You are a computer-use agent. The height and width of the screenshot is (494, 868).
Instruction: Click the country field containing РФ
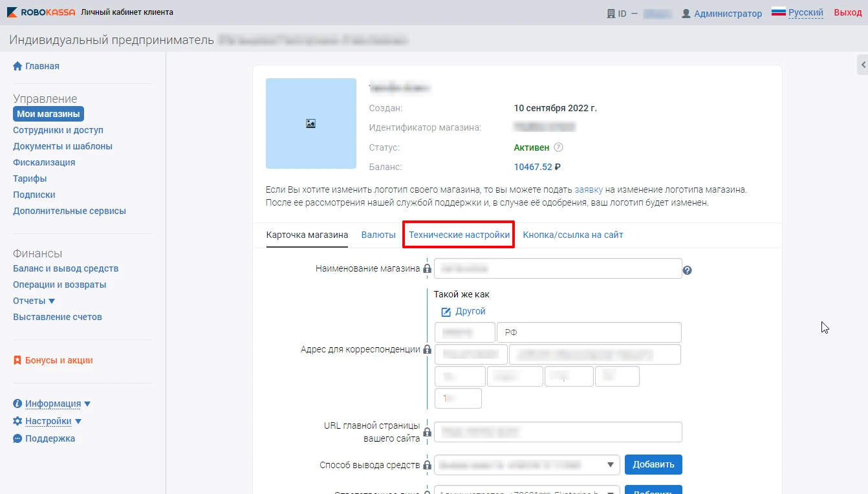589,332
